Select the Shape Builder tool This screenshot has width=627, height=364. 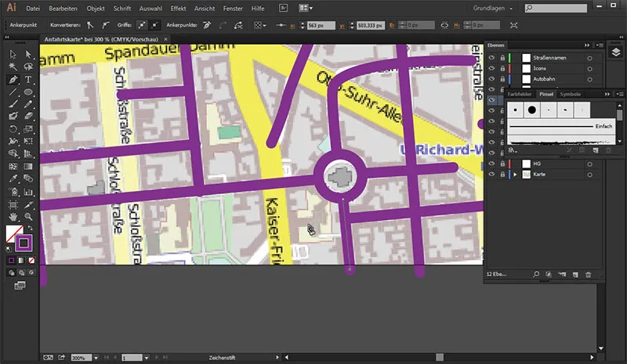point(13,154)
